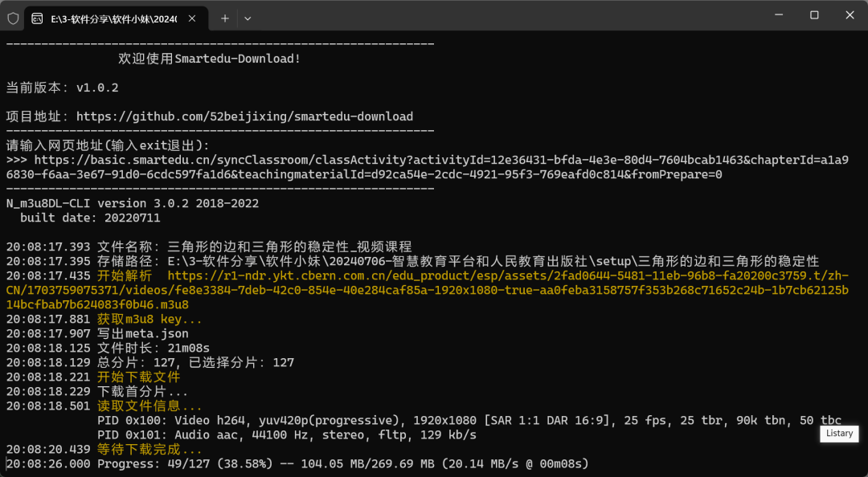
Task: Click the 当前版本: v1.0.2 line
Action: point(62,88)
